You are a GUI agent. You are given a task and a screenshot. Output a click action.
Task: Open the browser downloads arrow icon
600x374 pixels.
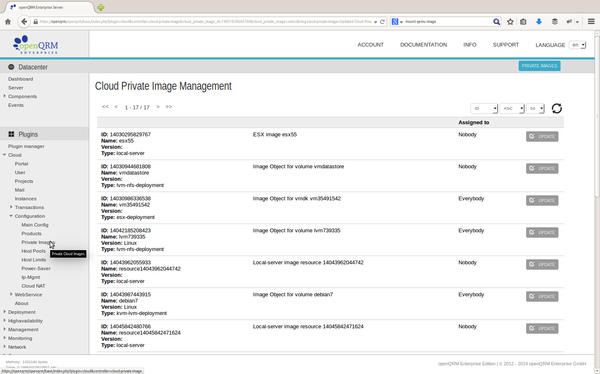point(539,22)
